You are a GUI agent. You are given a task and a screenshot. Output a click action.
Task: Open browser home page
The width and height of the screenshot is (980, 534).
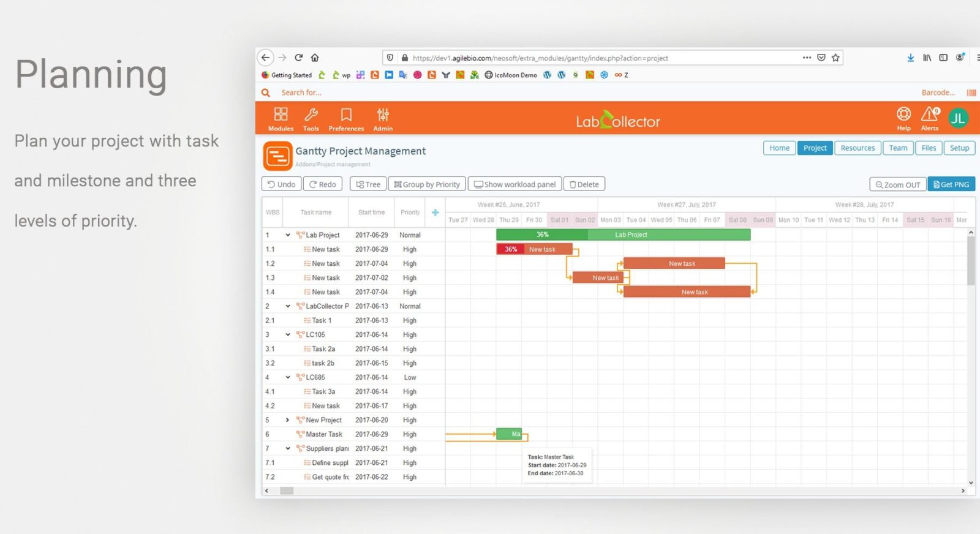pyautogui.click(x=315, y=58)
